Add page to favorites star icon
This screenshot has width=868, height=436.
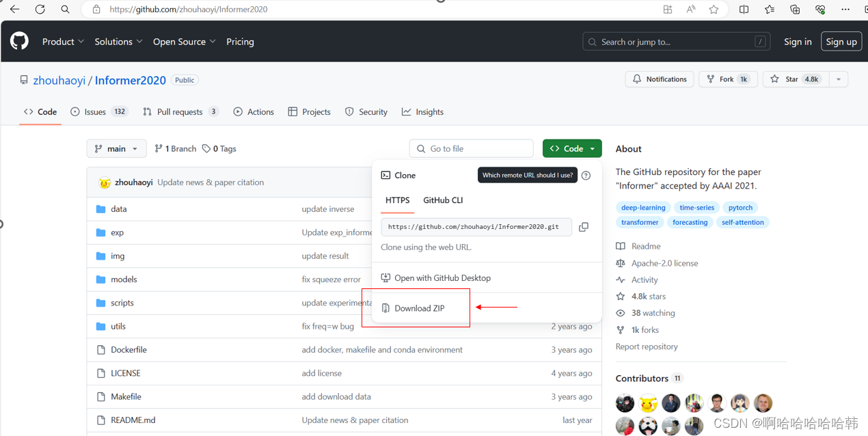coord(714,10)
